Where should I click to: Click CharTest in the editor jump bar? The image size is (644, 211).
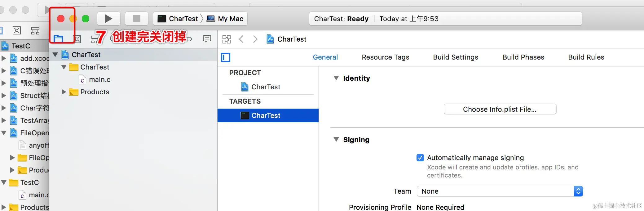pos(286,39)
